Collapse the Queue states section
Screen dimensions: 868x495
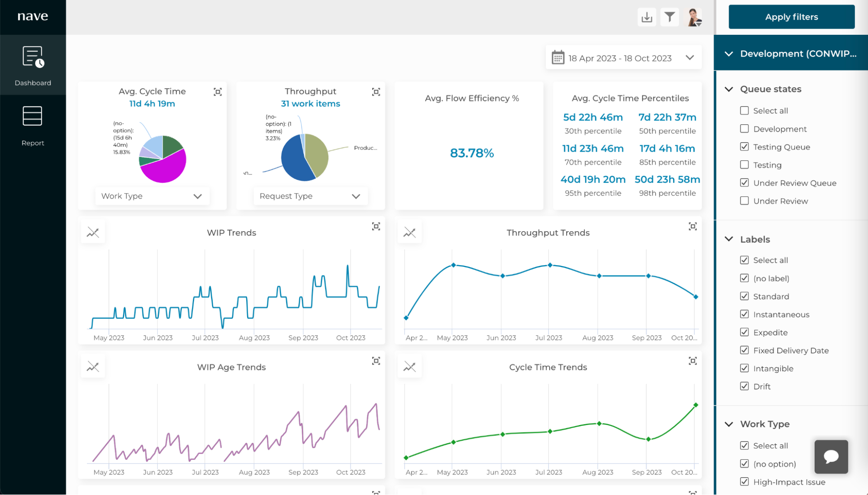(729, 89)
